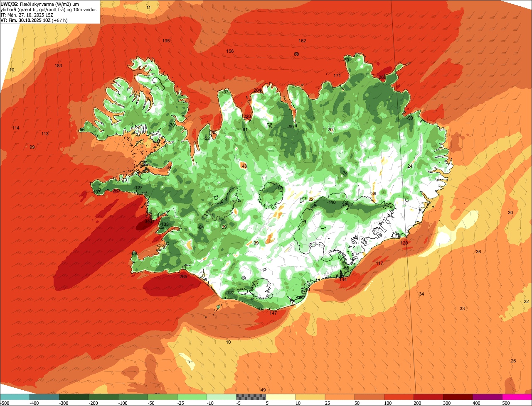The height and width of the screenshot is (406, 532).
Task: Select the flux value 7 in the southern sea
Action: 189,362
